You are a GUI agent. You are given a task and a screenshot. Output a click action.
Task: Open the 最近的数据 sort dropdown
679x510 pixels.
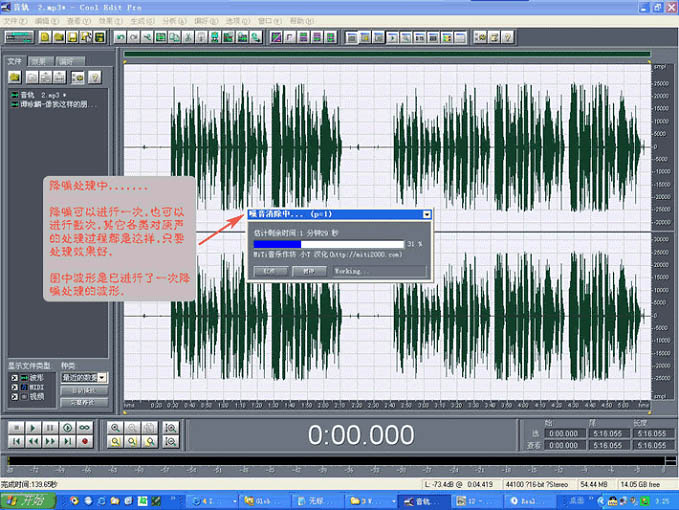click(x=104, y=378)
